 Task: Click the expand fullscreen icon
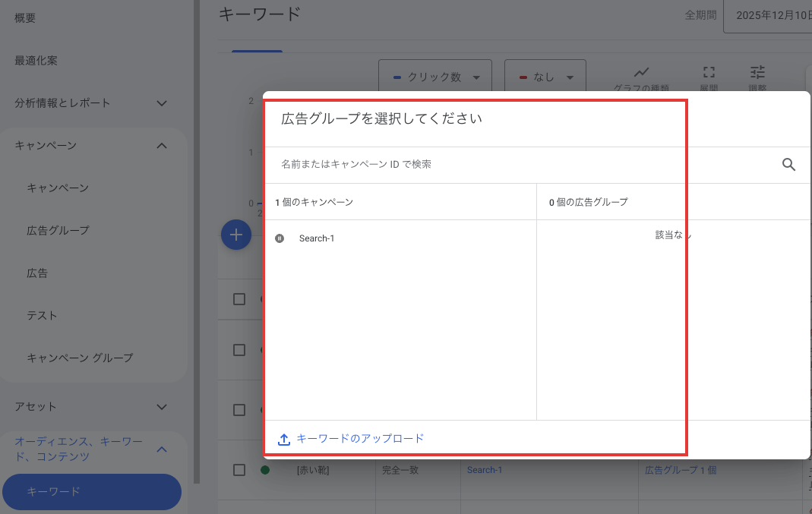tap(709, 72)
